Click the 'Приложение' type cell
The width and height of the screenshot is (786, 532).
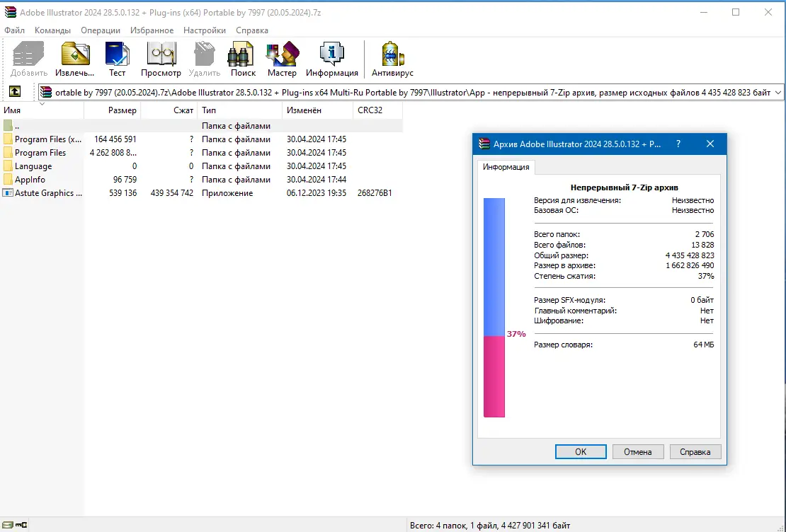pyautogui.click(x=227, y=193)
